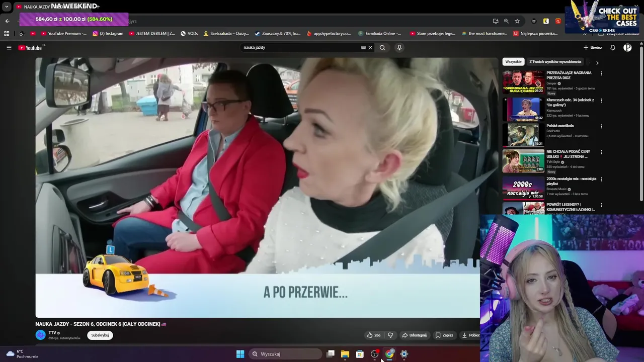Run the search with the magnifier button

tap(382, 48)
